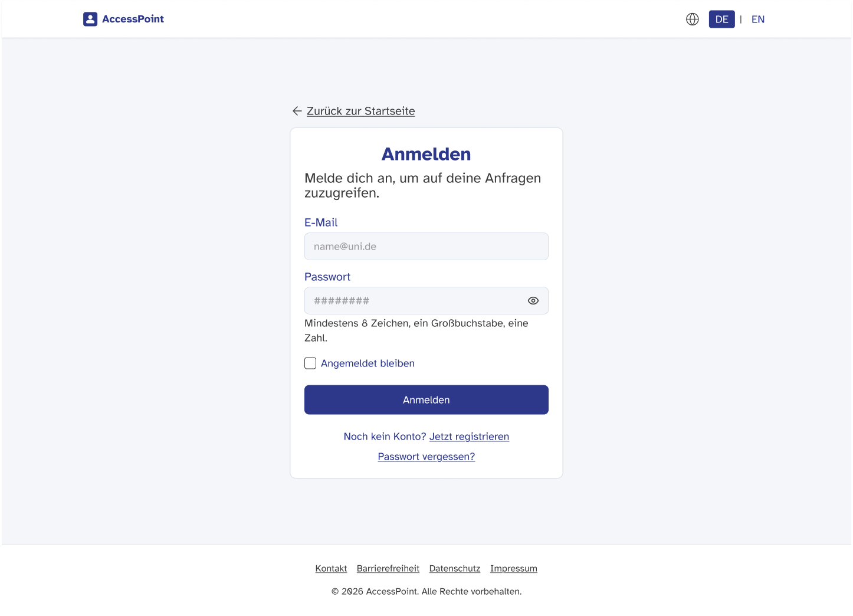Click the back arrow icon
This screenshot has width=853, height=616.
click(297, 111)
